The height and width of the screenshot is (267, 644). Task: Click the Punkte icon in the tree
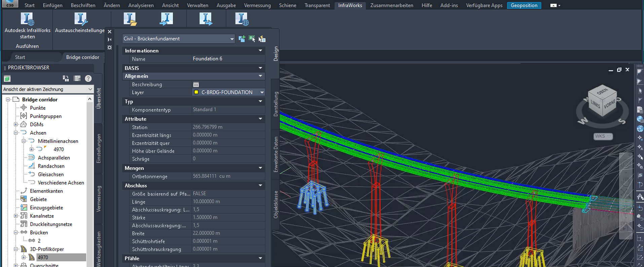point(24,108)
